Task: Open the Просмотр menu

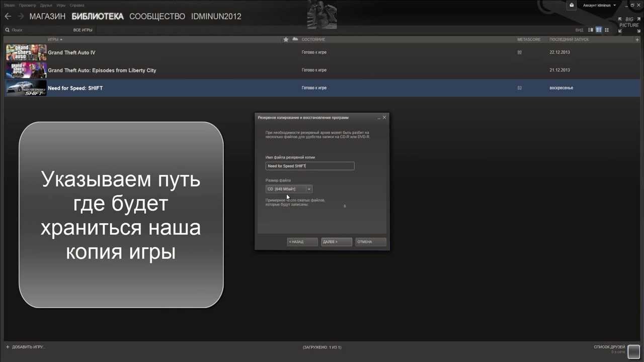Action: [28, 5]
